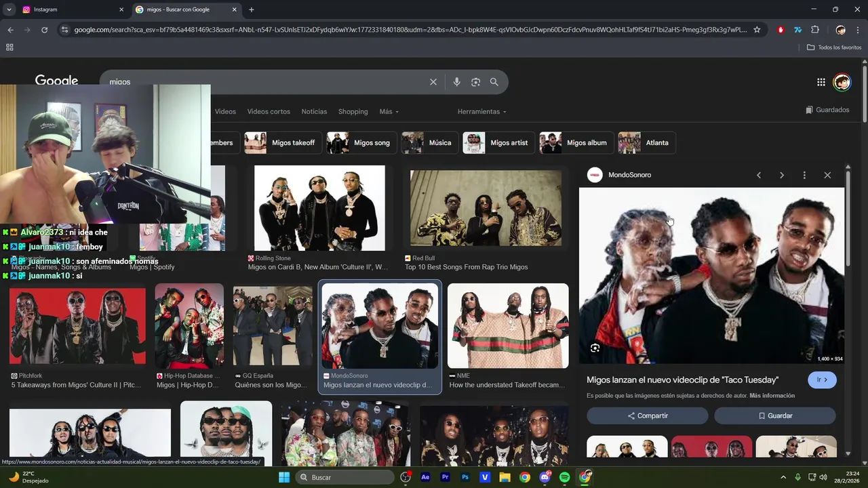868x488 pixels.
Task: Click the Windows taskbar Buscar search box
Action: [346, 477]
